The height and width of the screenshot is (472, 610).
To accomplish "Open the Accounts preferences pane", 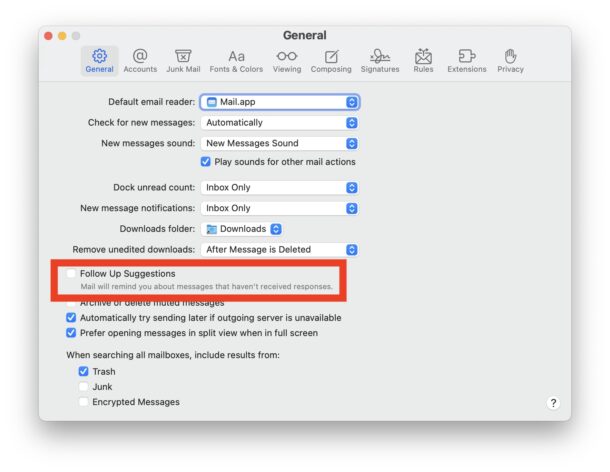I will pyautogui.click(x=140, y=60).
